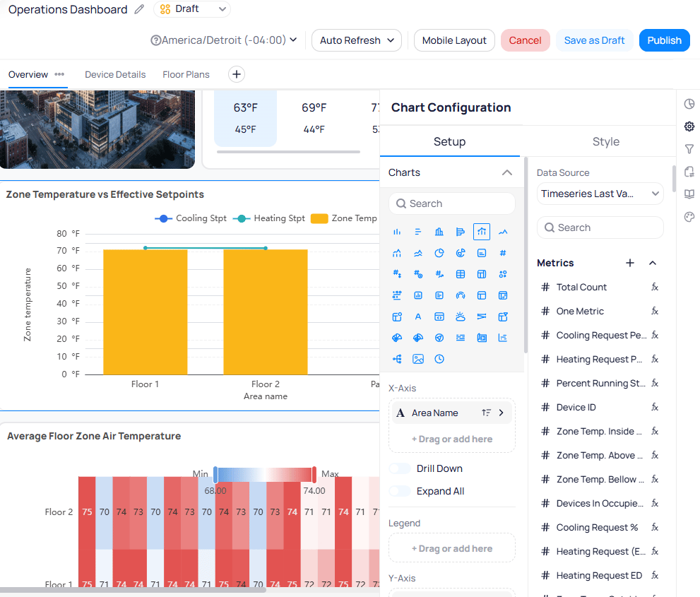
Task: Select the gauge chart icon
Action: pos(461,295)
